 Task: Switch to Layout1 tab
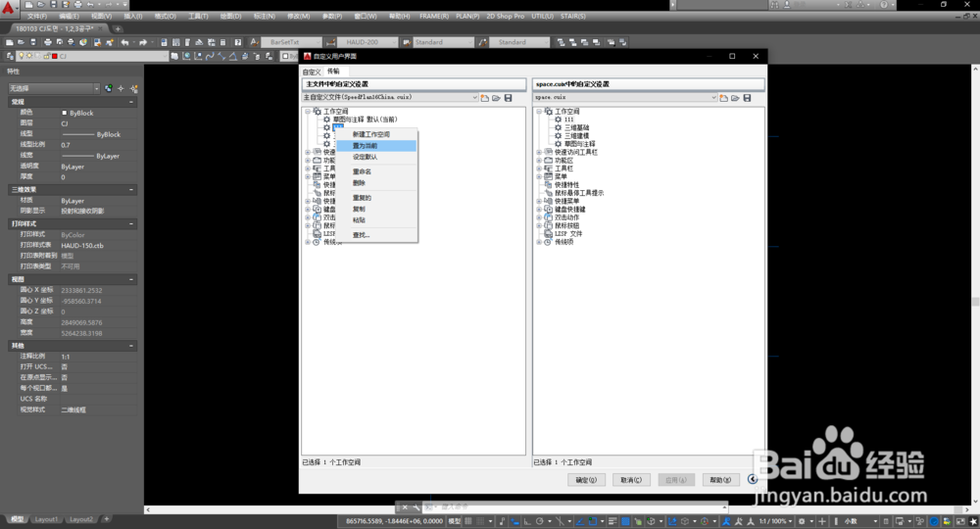click(46, 519)
